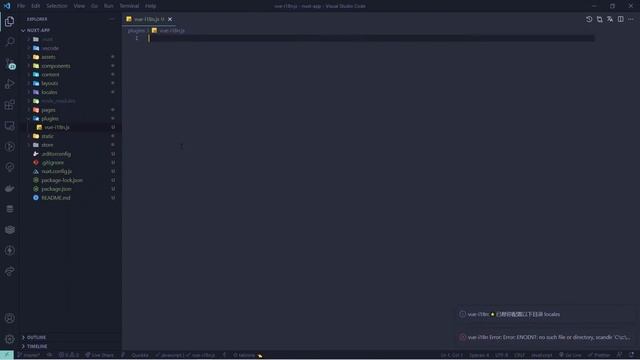Viewport: 640px width, 360px height.
Task: Open .gitignore in the explorer
Action: pyautogui.click(x=52, y=162)
